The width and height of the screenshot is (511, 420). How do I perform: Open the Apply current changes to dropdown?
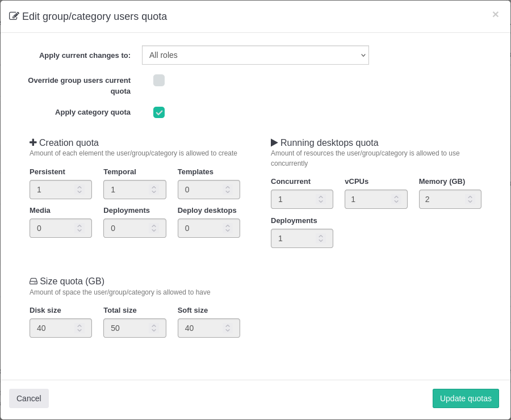point(255,55)
